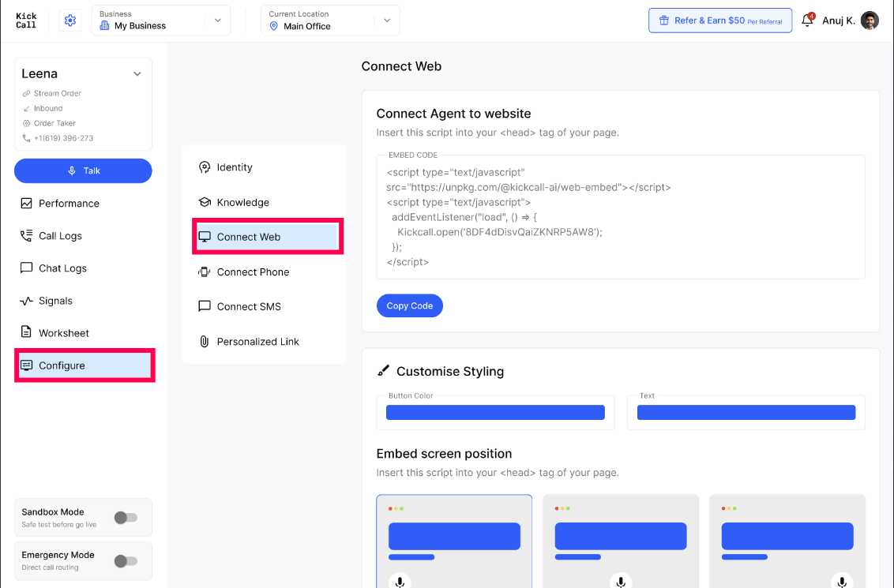Select Personalized Link paperclip icon
The width and height of the screenshot is (894, 588).
(x=204, y=341)
